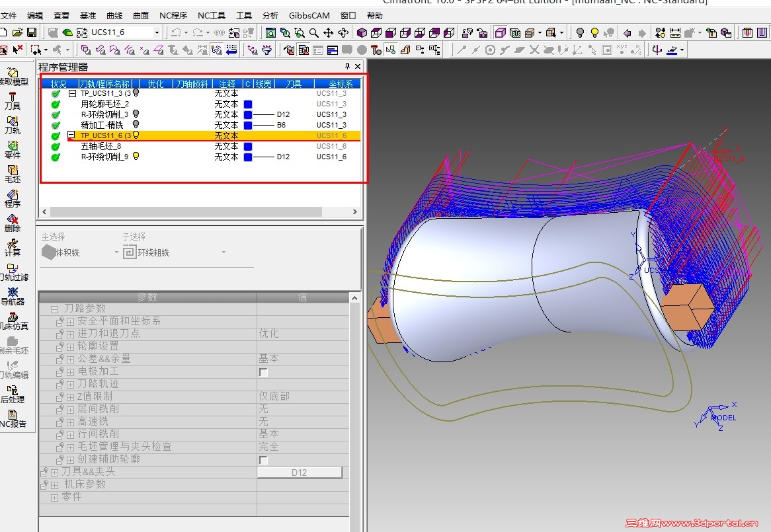This screenshot has height=532, width=771.
Task: Open the GibbsCAM menu
Action: [x=309, y=16]
